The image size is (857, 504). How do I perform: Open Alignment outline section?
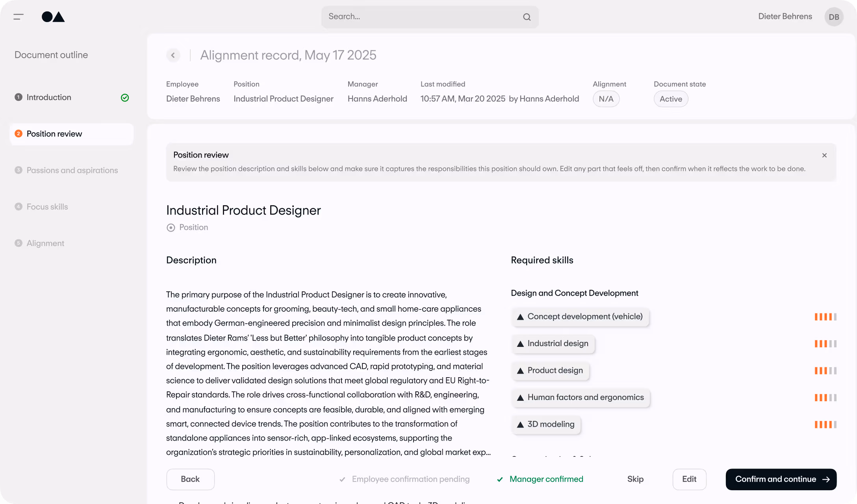[x=72, y=243]
